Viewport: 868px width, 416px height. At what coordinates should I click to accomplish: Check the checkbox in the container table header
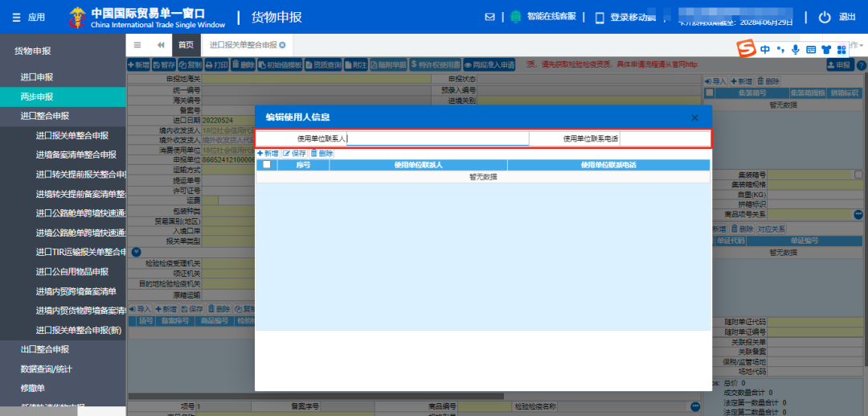pos(709,93)
